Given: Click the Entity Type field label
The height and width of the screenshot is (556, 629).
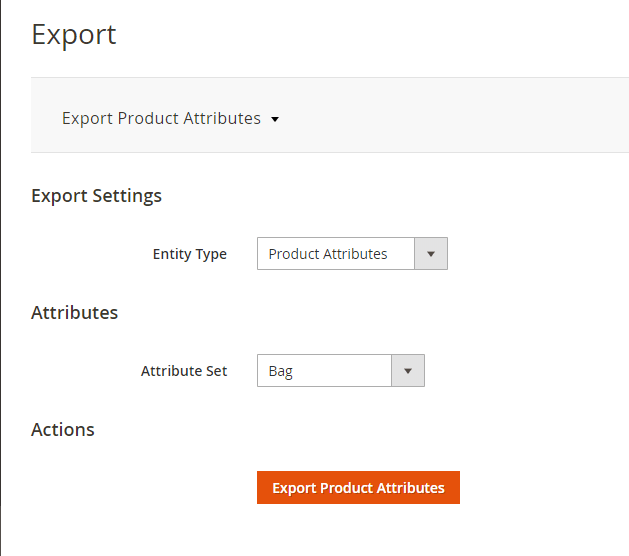Looking at the screenshot, I should [190, 254].
